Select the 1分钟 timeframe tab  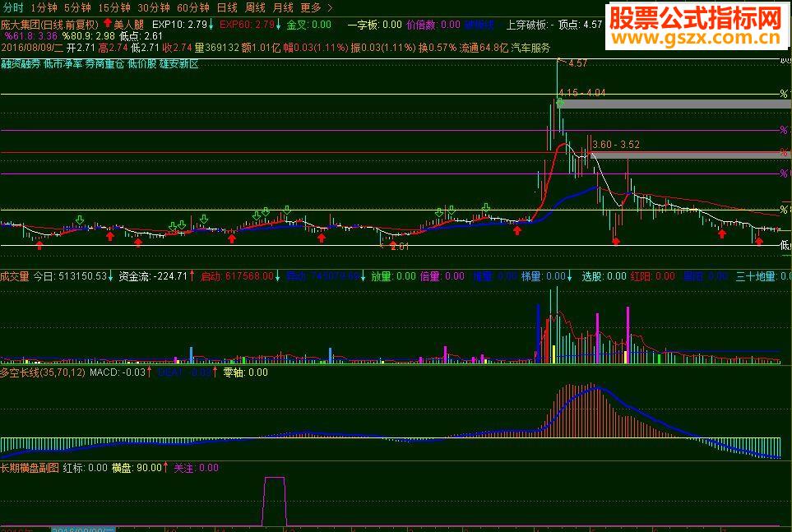[44, 7]
